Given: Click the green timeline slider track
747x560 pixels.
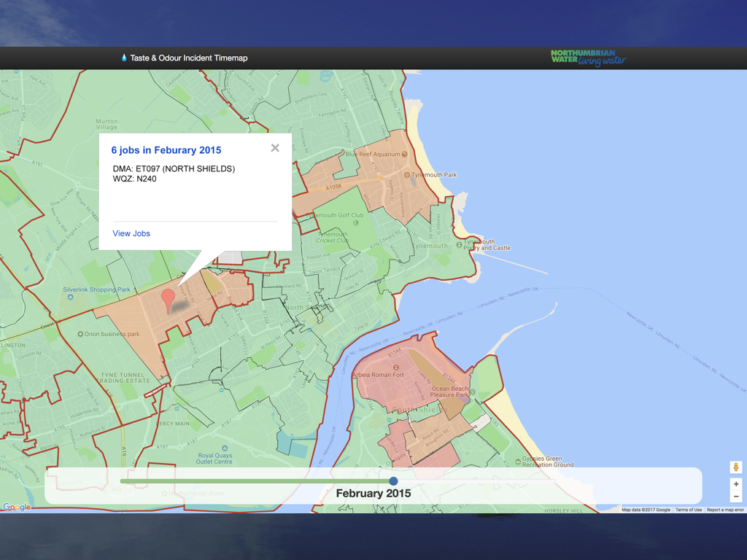Looking at the screenshot, I should (256, 481).
